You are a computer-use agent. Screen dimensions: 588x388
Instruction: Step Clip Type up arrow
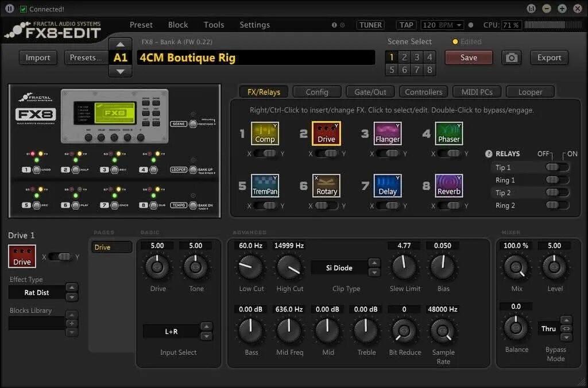tap(374, 263)
